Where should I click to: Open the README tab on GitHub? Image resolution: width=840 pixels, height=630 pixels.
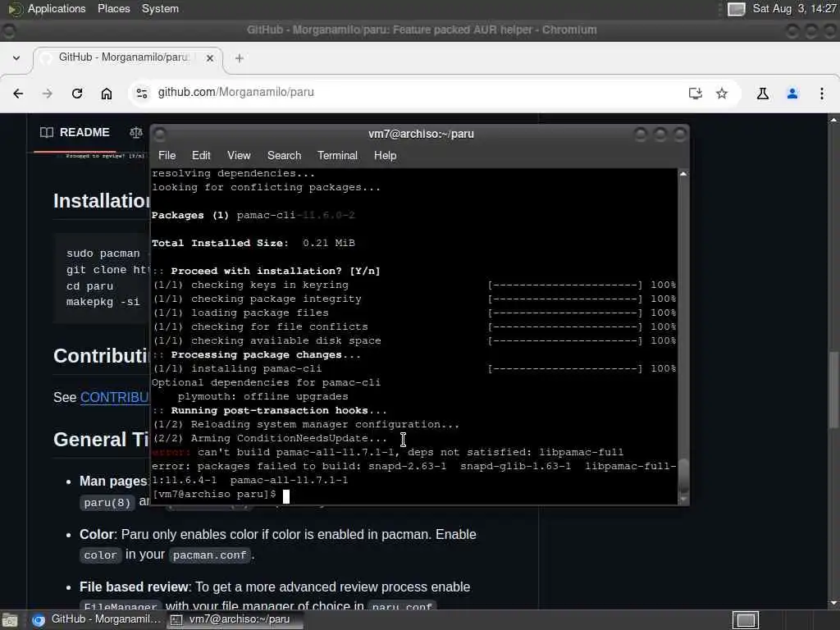(75, 132)
